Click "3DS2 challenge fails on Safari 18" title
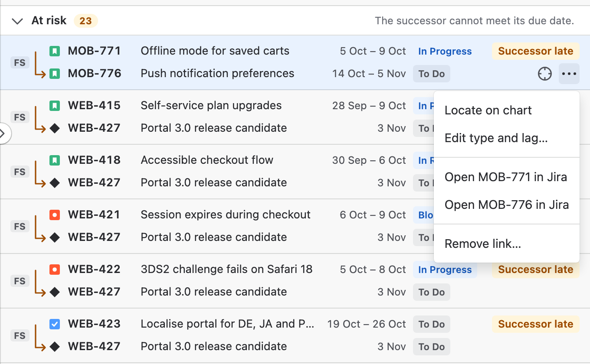The width and height of the screenshot is (590, 364). point(226,270)
